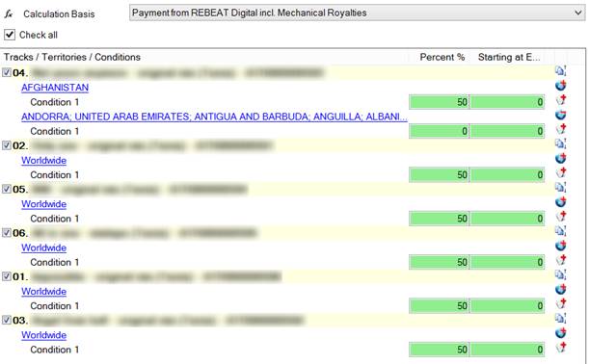
Task: Open the Calculation Basis dropdown
Action: click(x=358, y=13)
